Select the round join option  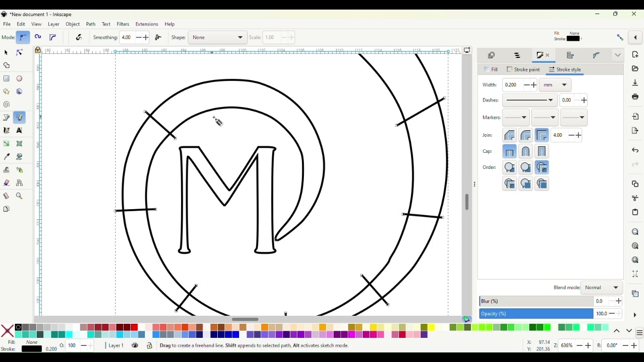526,136
